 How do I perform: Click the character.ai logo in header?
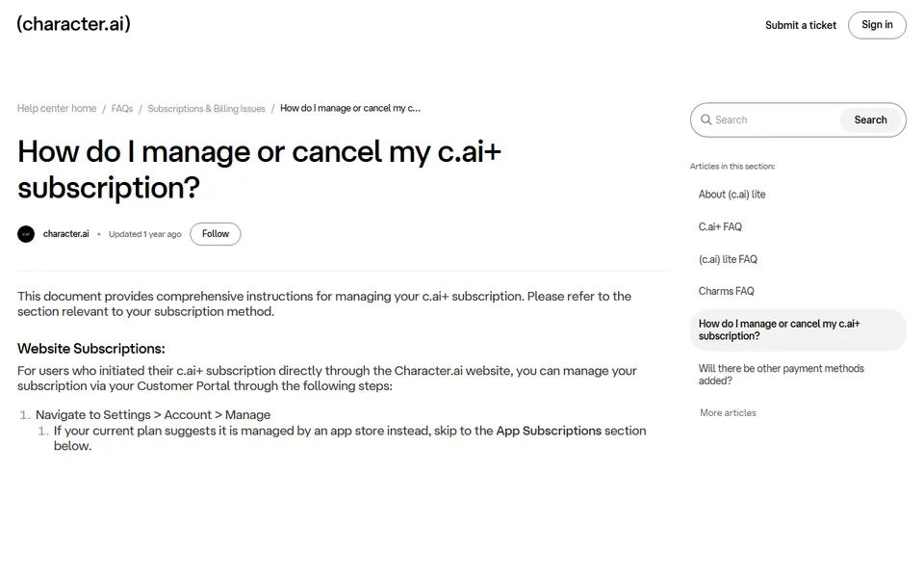tap(74, 24)
